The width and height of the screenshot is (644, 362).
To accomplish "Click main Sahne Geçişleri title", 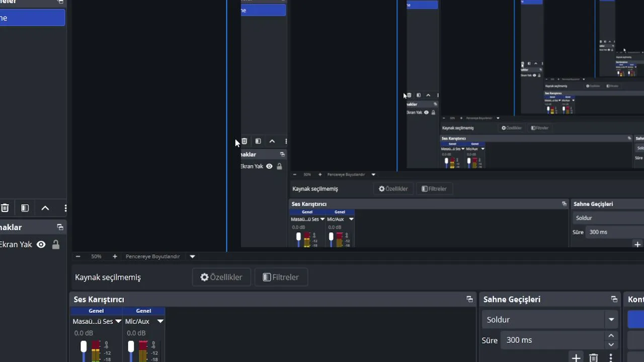I will [x=512, y=299].
